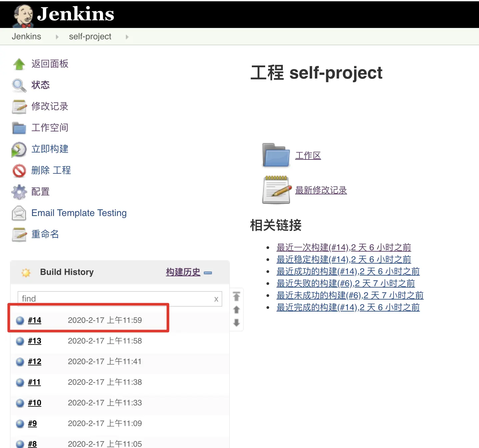Clear the find box with the x
The width and height of the screenshot is (479, 448).
click(216, 299)
